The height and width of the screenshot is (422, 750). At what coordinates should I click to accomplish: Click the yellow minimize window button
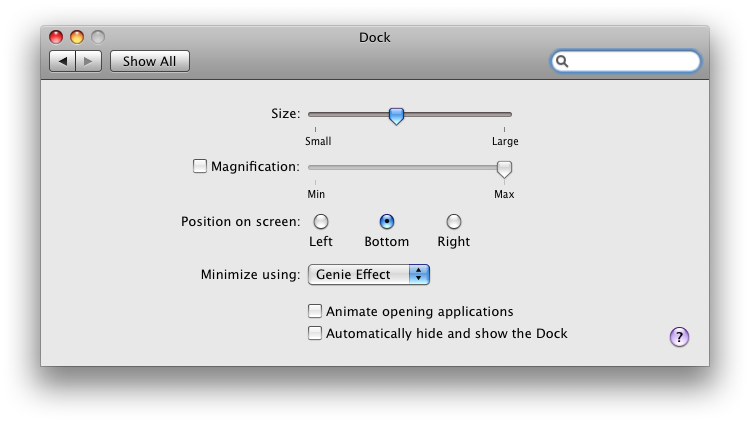point(76,37)
